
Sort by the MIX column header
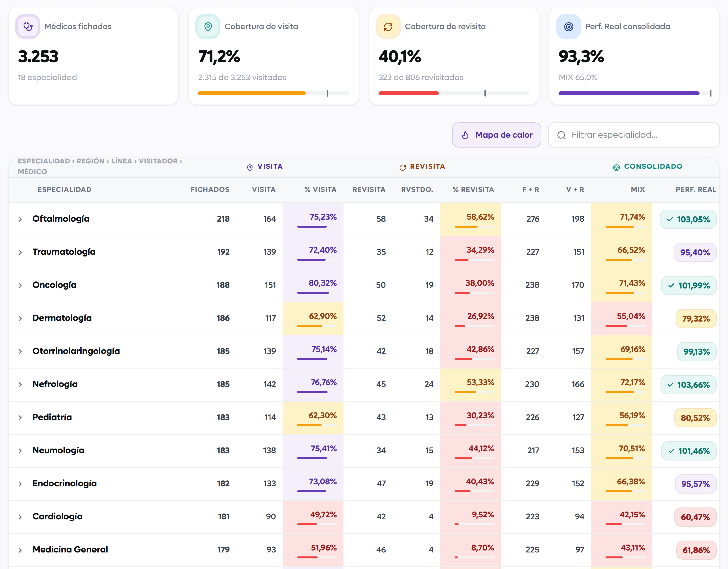click(x=638, y=190)
